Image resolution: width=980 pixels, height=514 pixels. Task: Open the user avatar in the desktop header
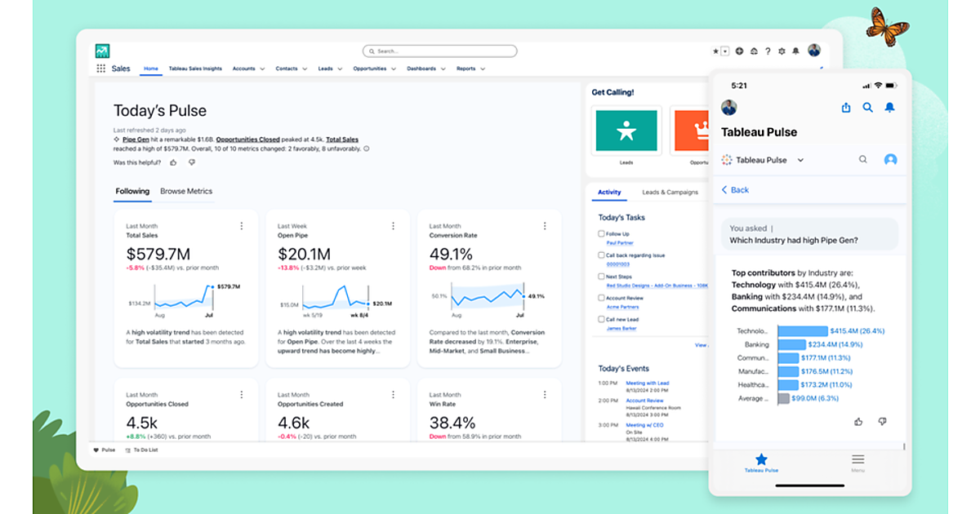[x=814, y=51]
